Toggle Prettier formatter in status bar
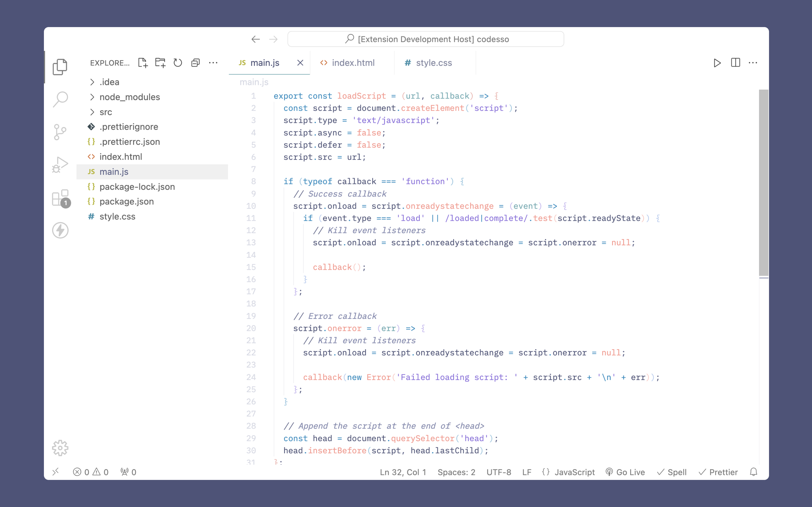The image size is (812, 507). click(718, 472)
